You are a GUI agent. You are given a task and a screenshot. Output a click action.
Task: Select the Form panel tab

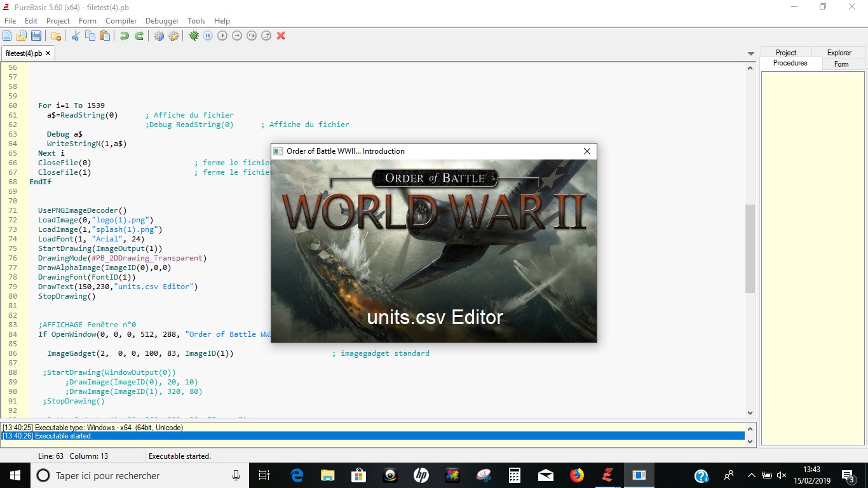coord(841,64)
